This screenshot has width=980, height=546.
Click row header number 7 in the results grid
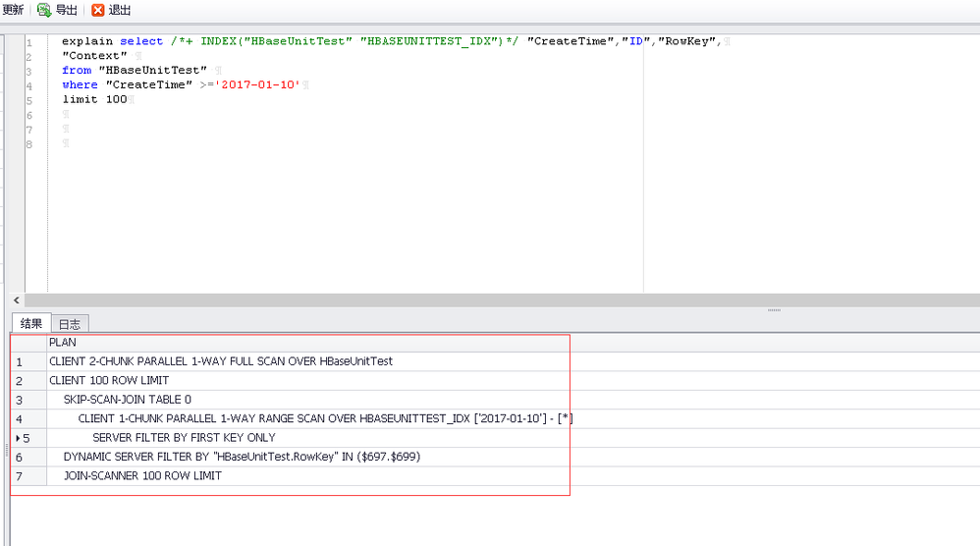pyautogui.click(x=28, y=476)
